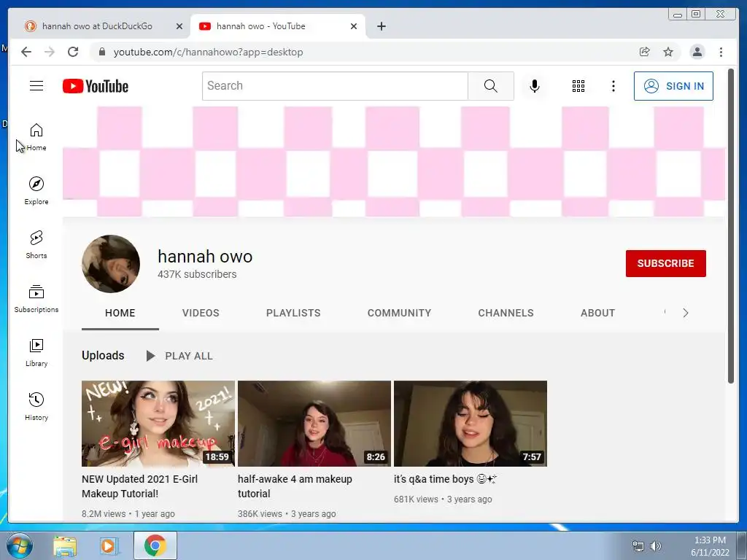The image size is (747, 560).
Task: Close the hannah owo YouTube tab
Action: click(x=354, y=27)
